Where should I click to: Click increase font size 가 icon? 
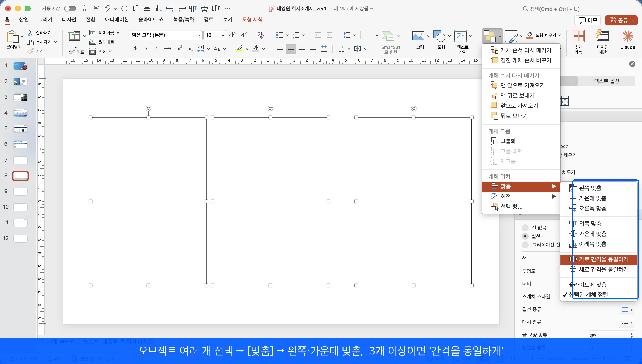click(x=232, y=35)
